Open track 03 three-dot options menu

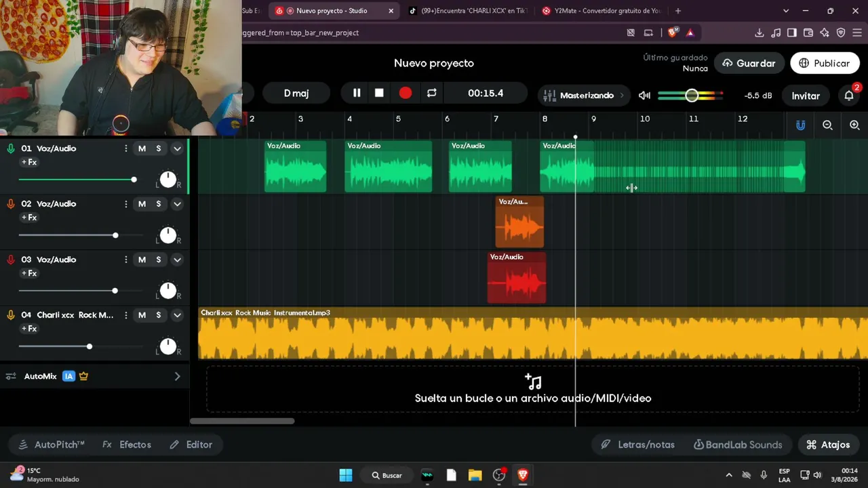pos(125,260)
